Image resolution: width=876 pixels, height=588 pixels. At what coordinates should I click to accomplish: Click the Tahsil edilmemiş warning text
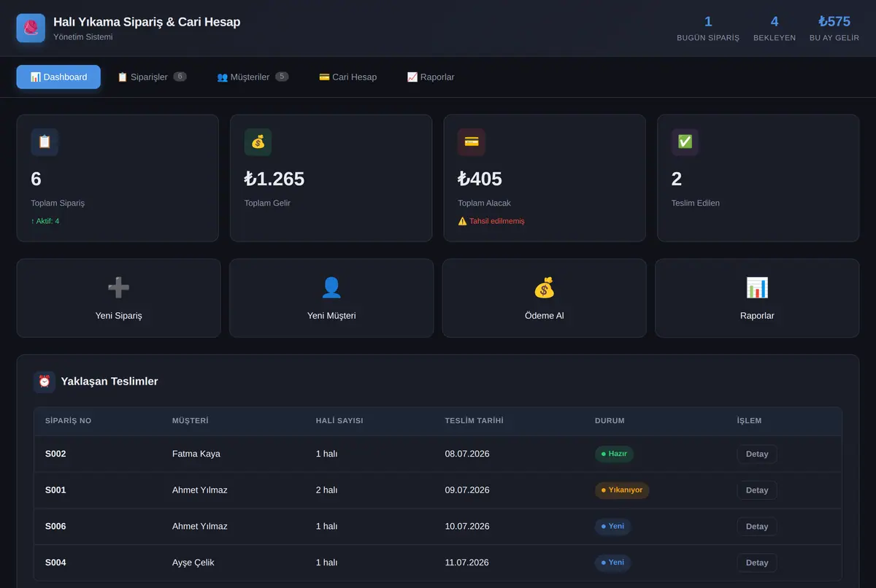pyautogui.click(x=491, y=221)
